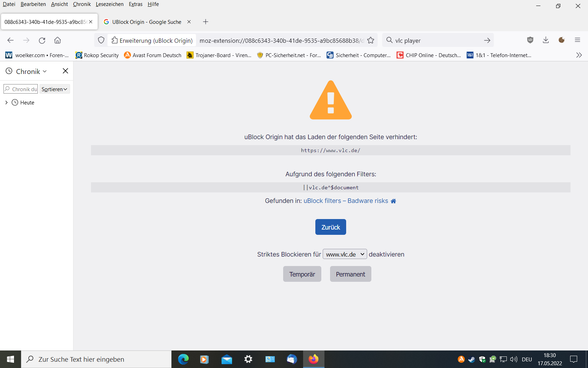Close the UBlock Origin Google Suche tab

click(189, 22)
